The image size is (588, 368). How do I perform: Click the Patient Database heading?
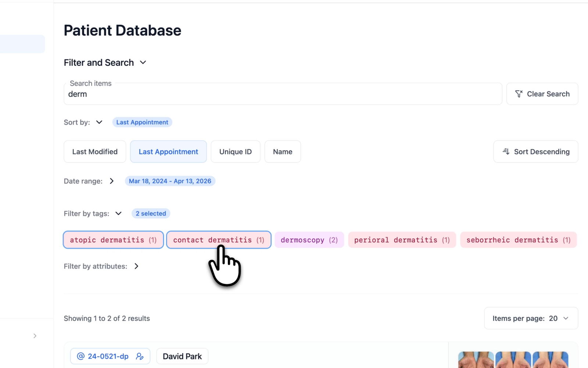(122, 31)
